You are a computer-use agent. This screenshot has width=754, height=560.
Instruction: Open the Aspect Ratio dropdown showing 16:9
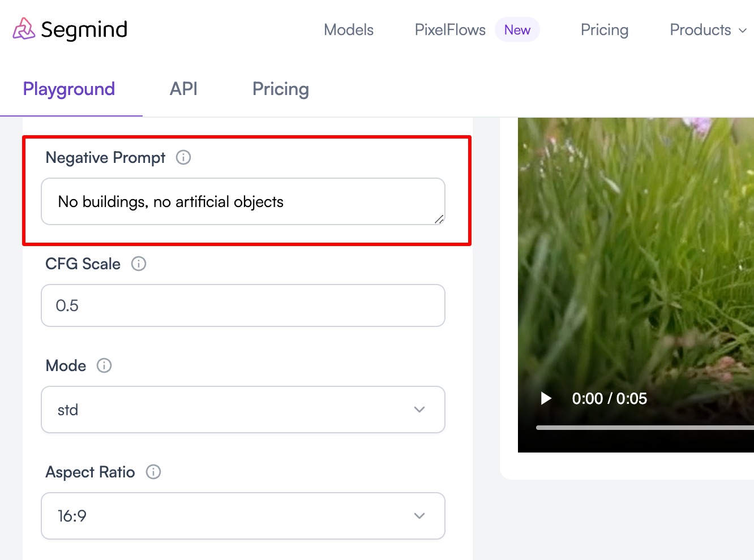point(243,516)
